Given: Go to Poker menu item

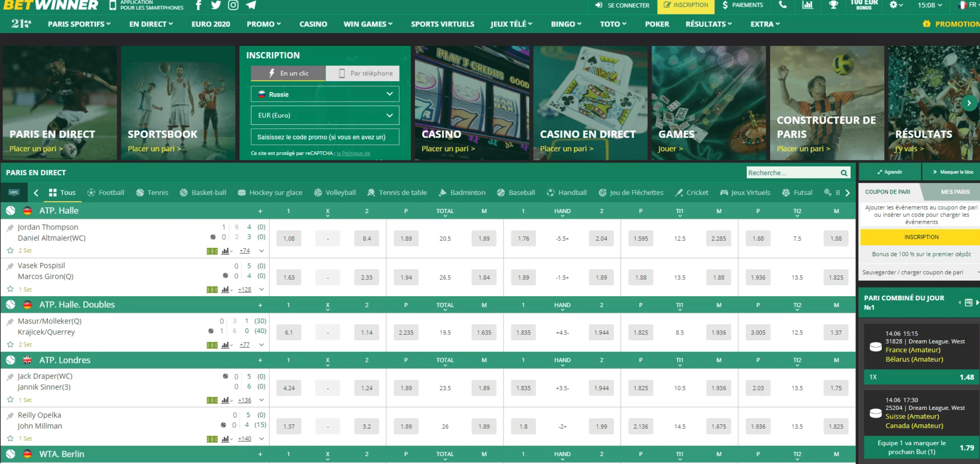Looking at the screenshot, I should click(657, 24).
